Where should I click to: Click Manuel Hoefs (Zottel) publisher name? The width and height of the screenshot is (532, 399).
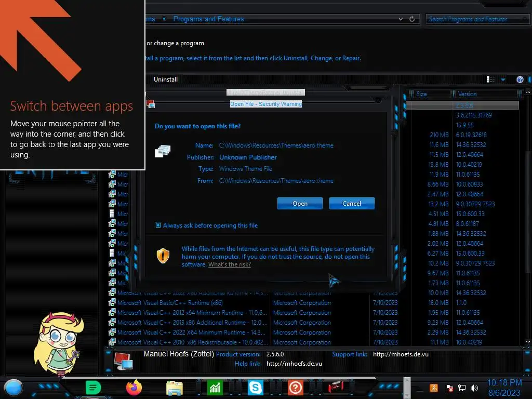(179, 354)
